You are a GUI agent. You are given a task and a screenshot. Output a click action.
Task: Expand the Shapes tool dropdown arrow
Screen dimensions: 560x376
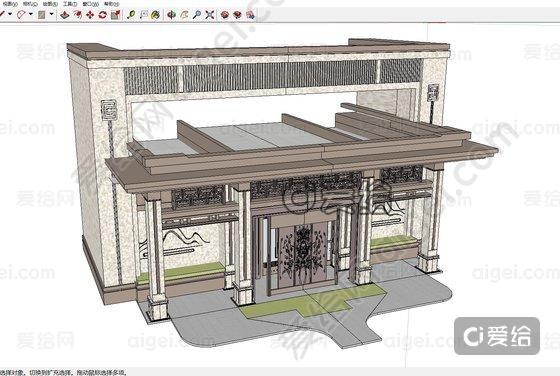[51, 14]
